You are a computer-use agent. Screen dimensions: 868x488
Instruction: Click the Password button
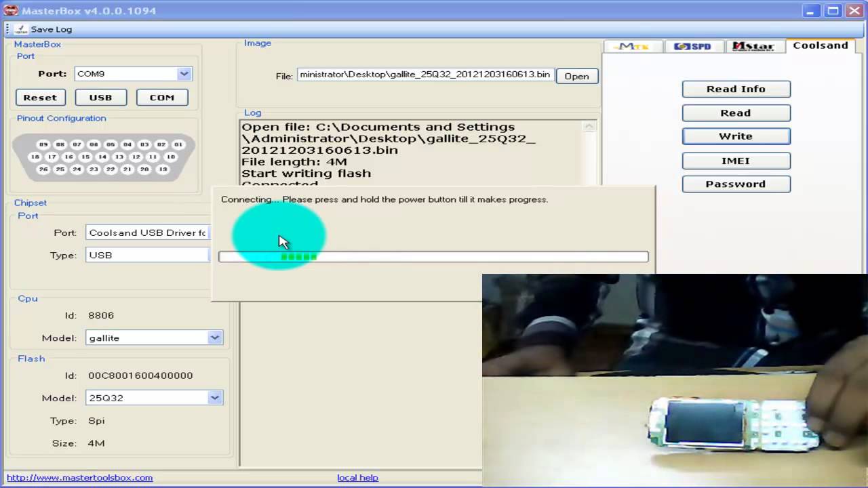[736, 184]
